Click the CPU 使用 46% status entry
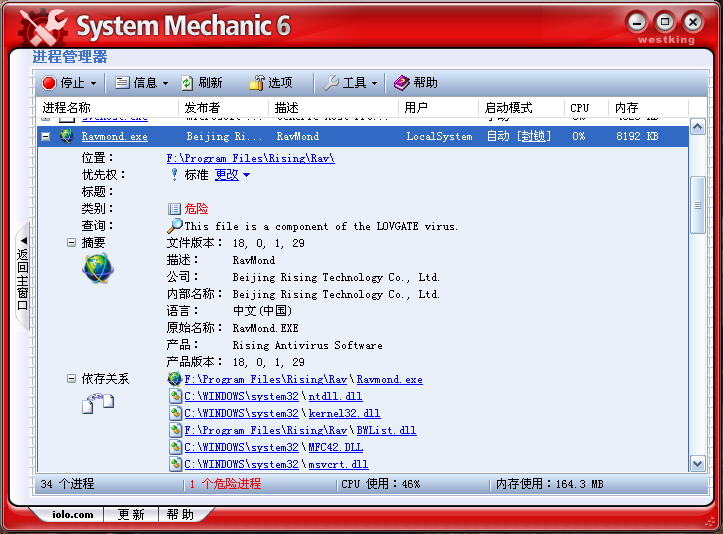 click(380, 484)
